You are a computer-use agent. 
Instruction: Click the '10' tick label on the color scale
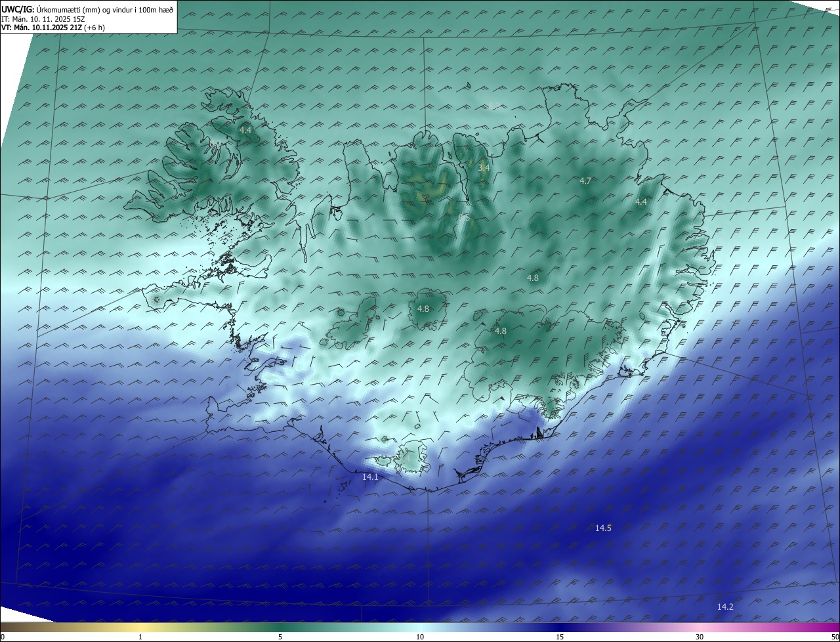[x=420, y=637]
